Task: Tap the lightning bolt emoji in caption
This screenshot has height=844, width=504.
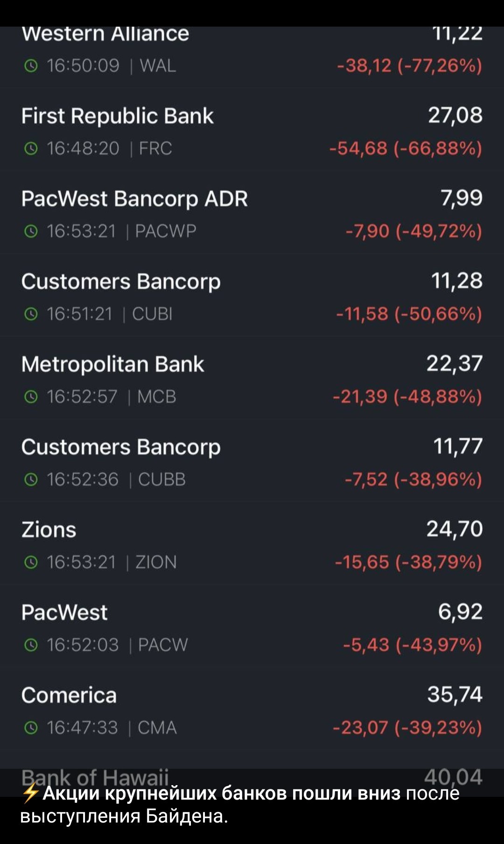Action: (x=30, y=793)
